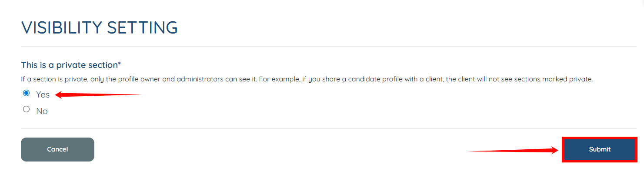Click the "Yes" option label text
The height and width of the screenshot is (175, 644).
click(43, 94)
